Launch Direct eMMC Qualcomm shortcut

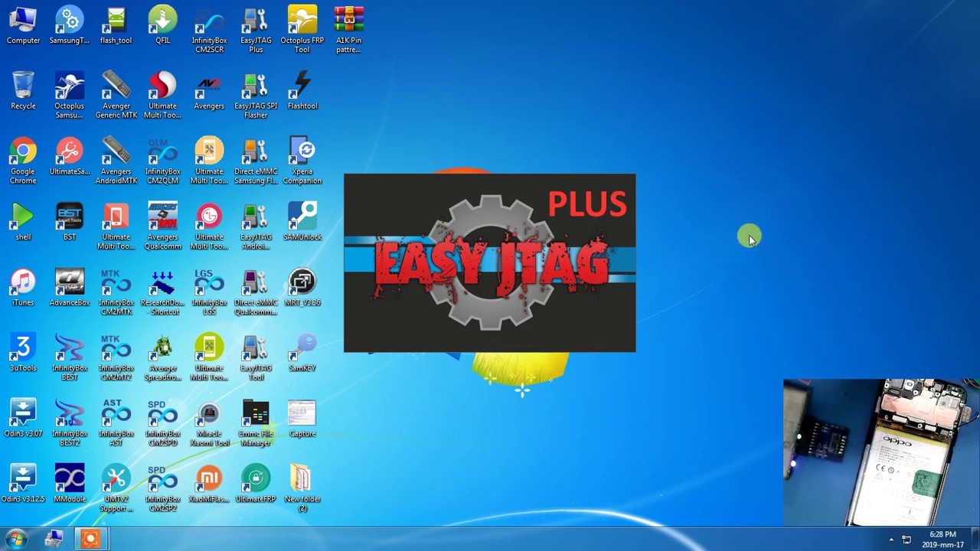click(x=256, y=292)
